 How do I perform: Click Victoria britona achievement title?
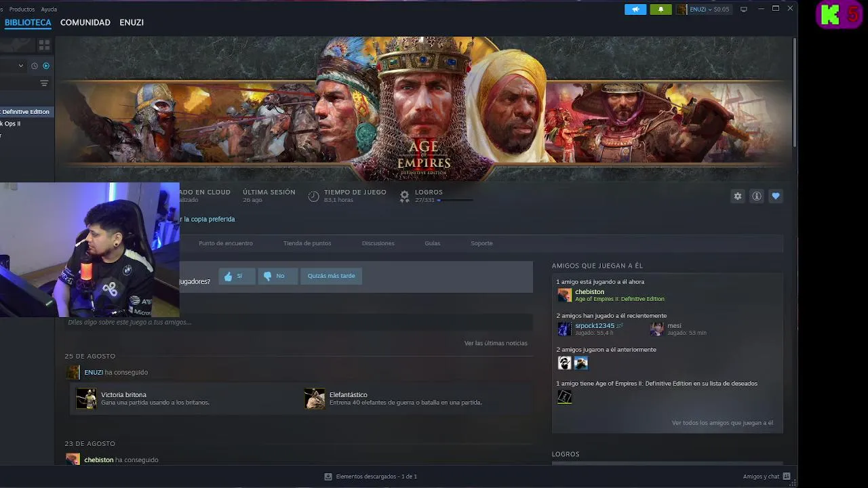[x=123, y=394]
